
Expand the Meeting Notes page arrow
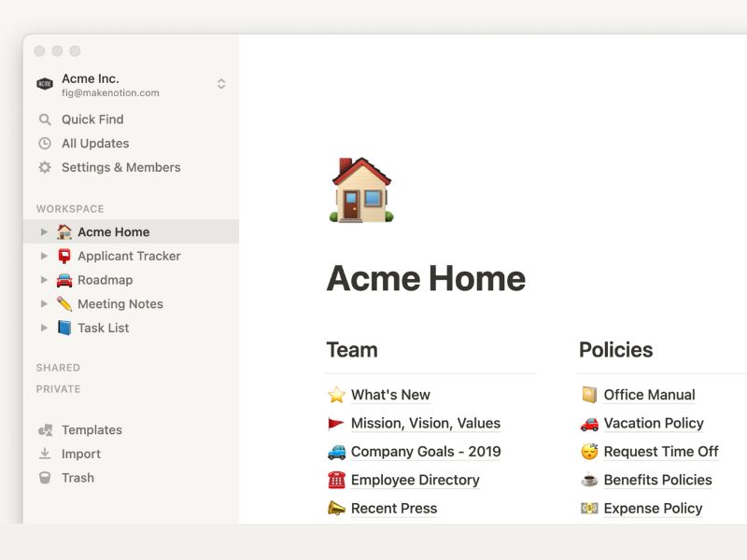44,304
